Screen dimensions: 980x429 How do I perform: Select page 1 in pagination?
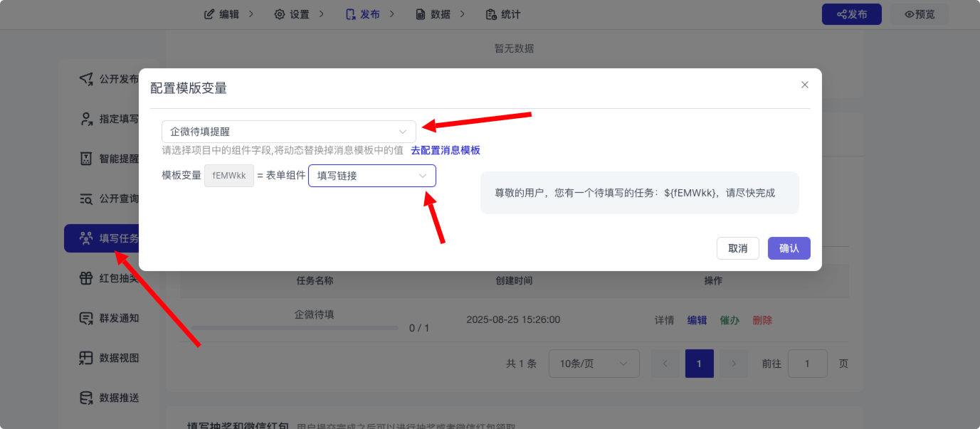click(x=700, y=364)
